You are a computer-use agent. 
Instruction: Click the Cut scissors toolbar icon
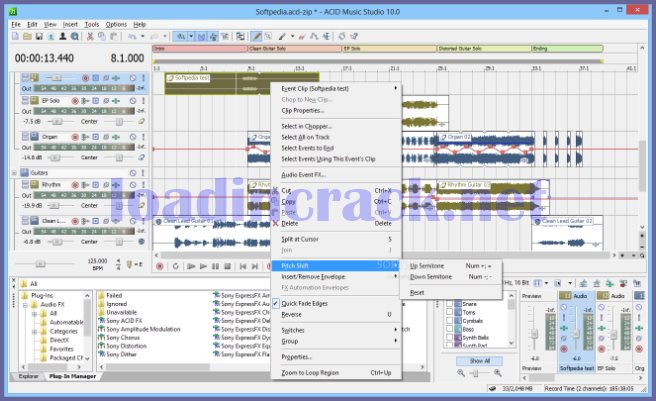pos(90,37)
